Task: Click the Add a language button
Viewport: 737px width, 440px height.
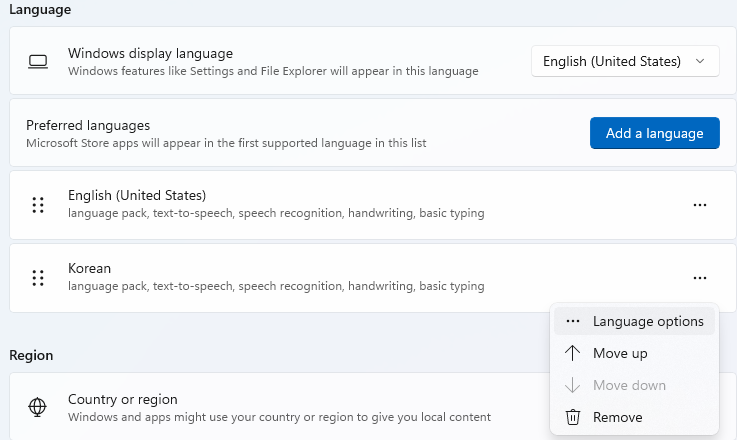Action: 655,133
